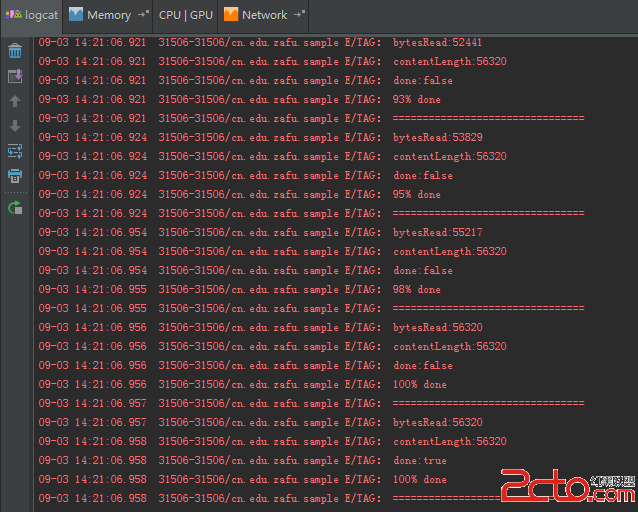Select the '93% done' log line
Screen dimensions: 638x512
[240, 99]
